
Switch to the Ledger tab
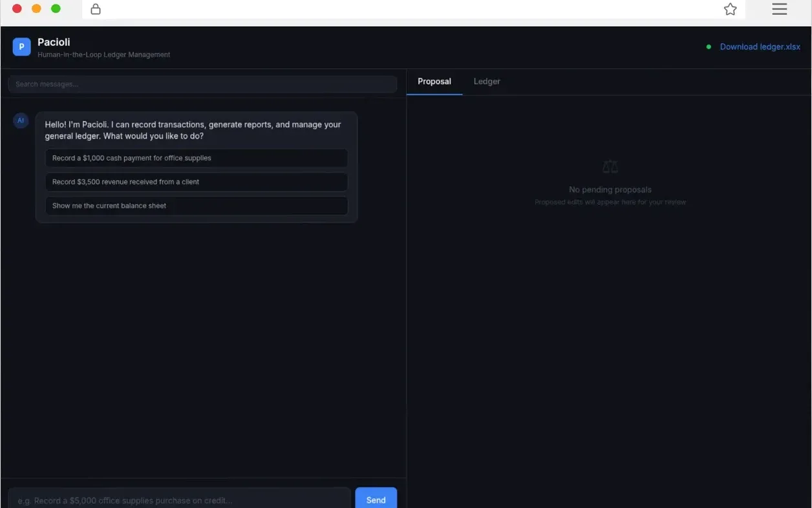point(487,82)
